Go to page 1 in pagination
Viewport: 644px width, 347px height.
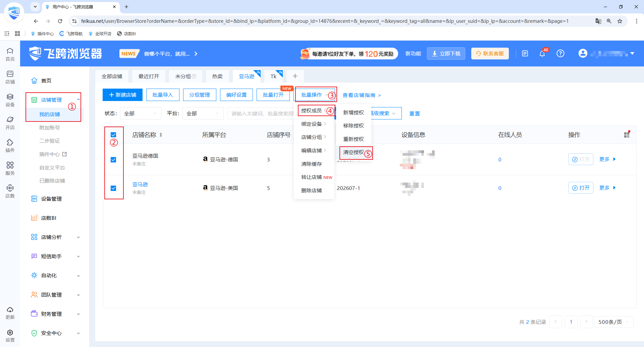571,322
